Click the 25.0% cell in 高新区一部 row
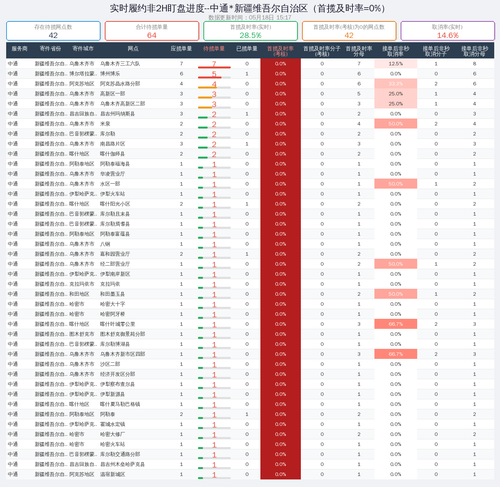The height and width of the screenshot is (487, 500). 396,94
